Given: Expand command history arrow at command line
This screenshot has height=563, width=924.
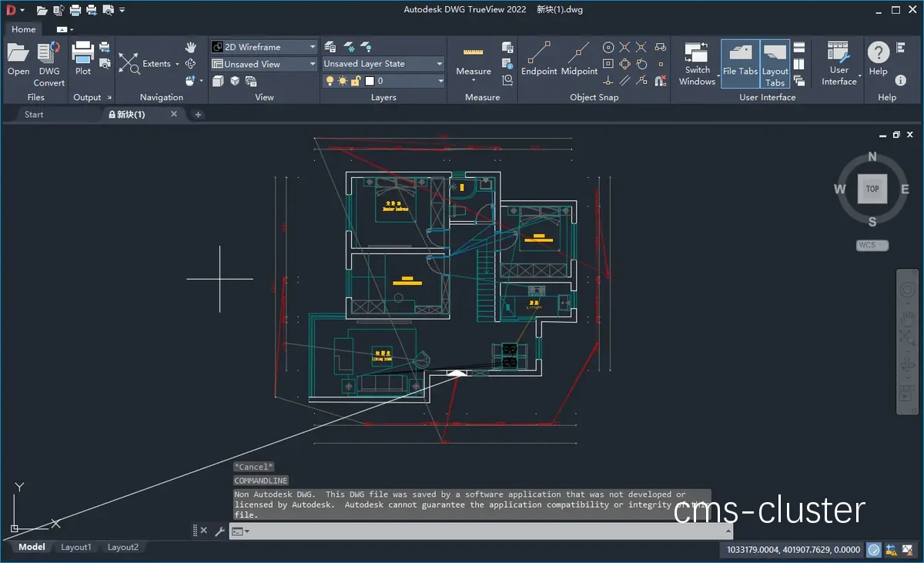Looking at the screenshot, I should [728, 531].
